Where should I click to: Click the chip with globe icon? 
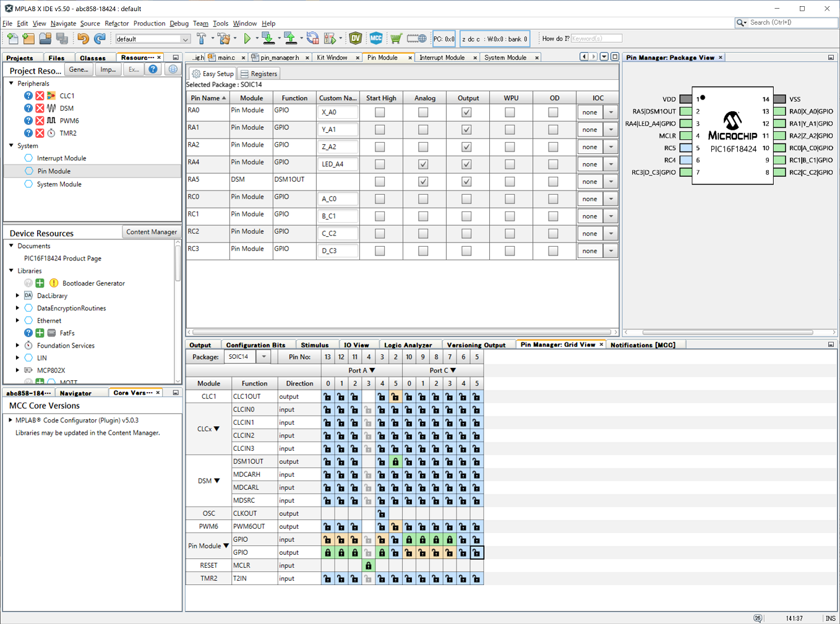pyautogui.click(x=416, y=38)
